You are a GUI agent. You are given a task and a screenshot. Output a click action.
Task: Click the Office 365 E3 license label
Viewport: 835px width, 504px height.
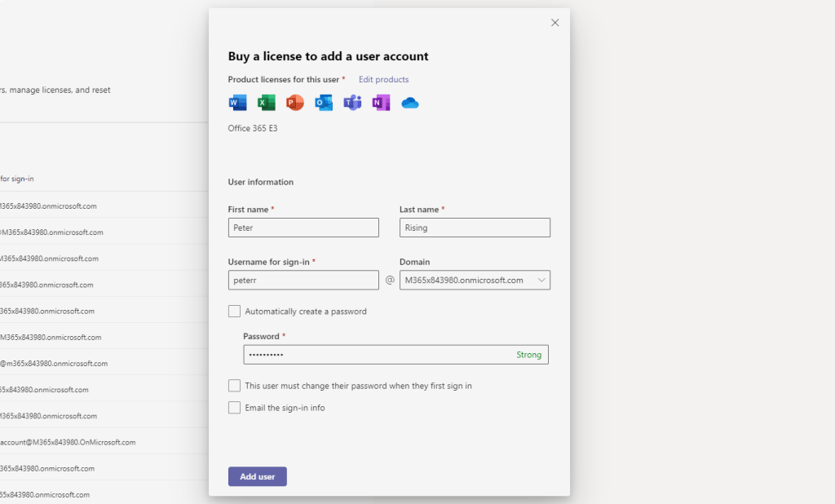pyautogui.click(x=253, y=129)
